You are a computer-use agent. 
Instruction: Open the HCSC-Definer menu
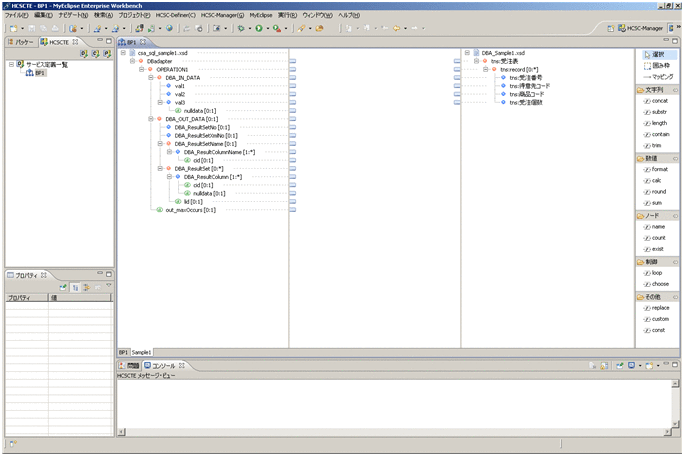[x=176, y=16]
